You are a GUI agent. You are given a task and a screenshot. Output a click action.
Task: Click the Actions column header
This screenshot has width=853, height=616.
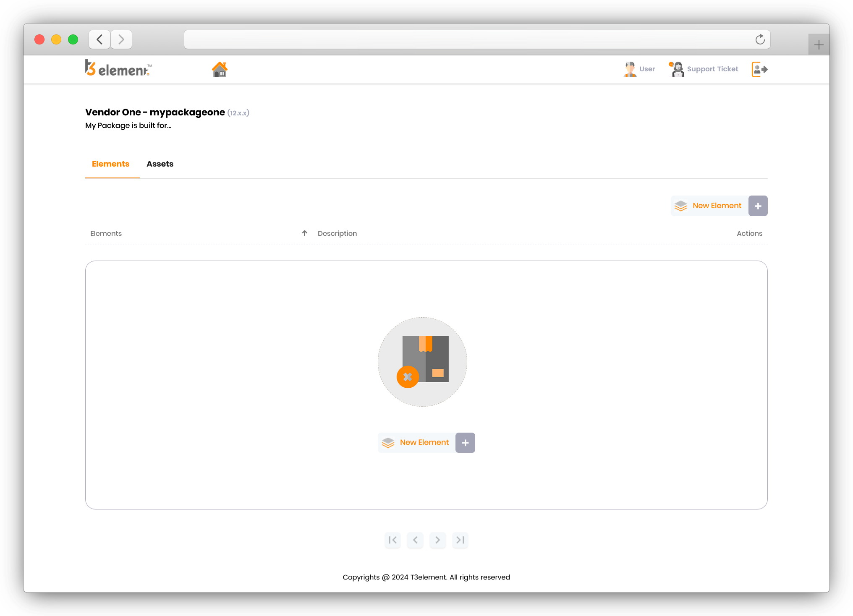coord(749,233)
